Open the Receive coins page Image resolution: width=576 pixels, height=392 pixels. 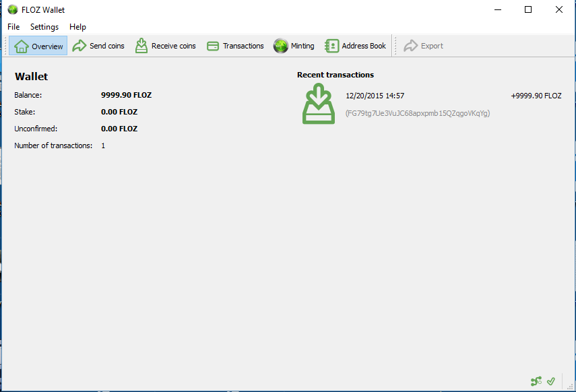165,46
